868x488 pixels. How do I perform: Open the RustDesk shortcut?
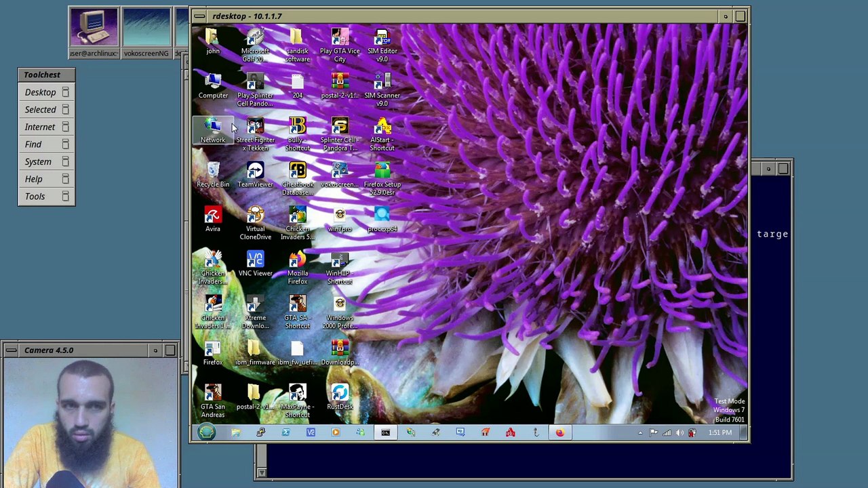pyautogui.click(x=340, y=397)
